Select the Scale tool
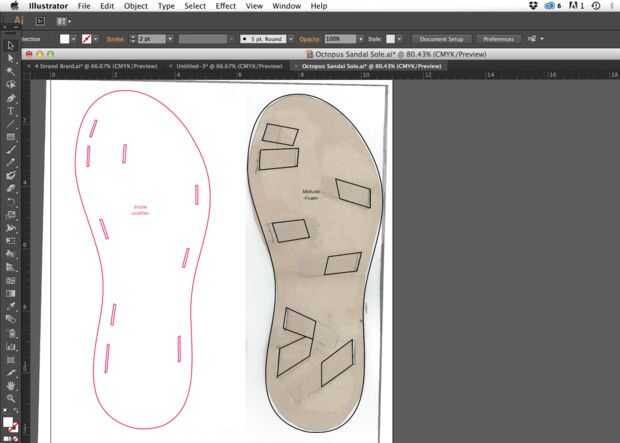The height and width of the screenshot is (443, 620). pyautogui.click(x=11, y=215)
